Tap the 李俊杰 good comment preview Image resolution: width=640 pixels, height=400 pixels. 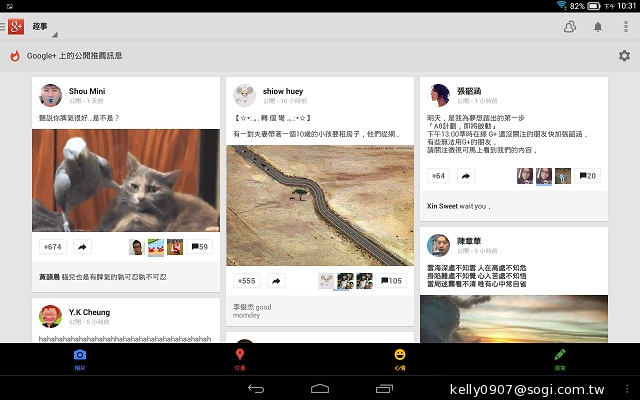click(x=320, y=311)
